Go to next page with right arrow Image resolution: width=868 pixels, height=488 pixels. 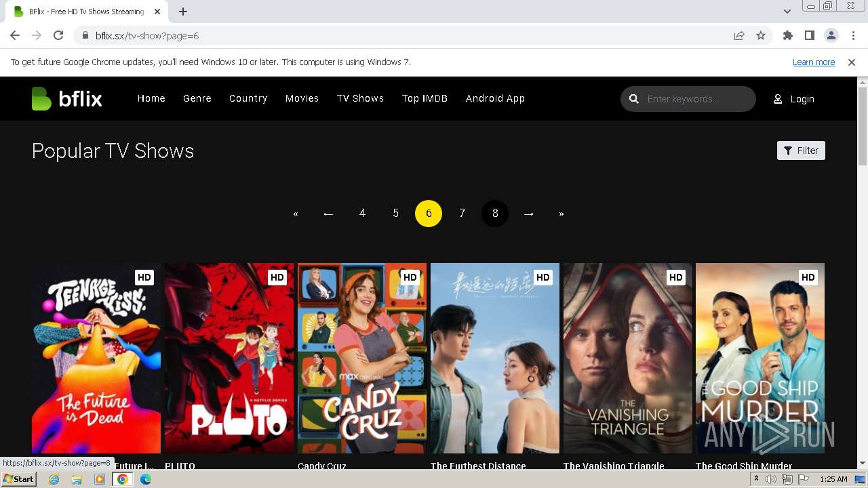pyautogui.click(x=528, y=213)
